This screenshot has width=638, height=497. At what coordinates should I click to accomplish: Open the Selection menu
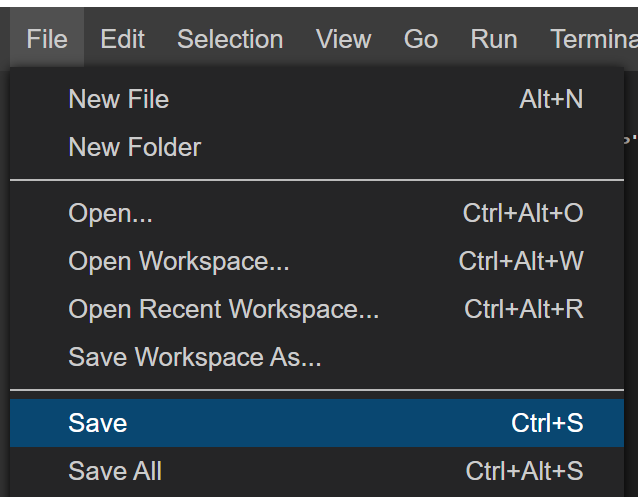pyautogui.click(x=230, y=39)
